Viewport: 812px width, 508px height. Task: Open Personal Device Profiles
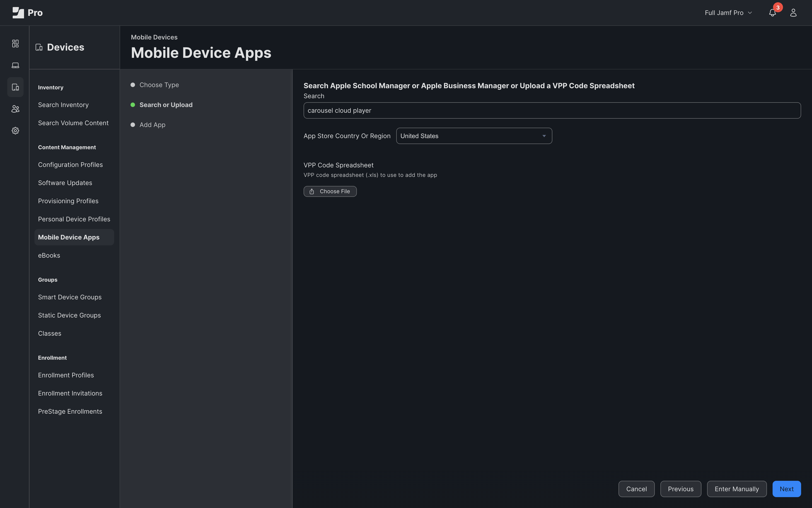74,219
